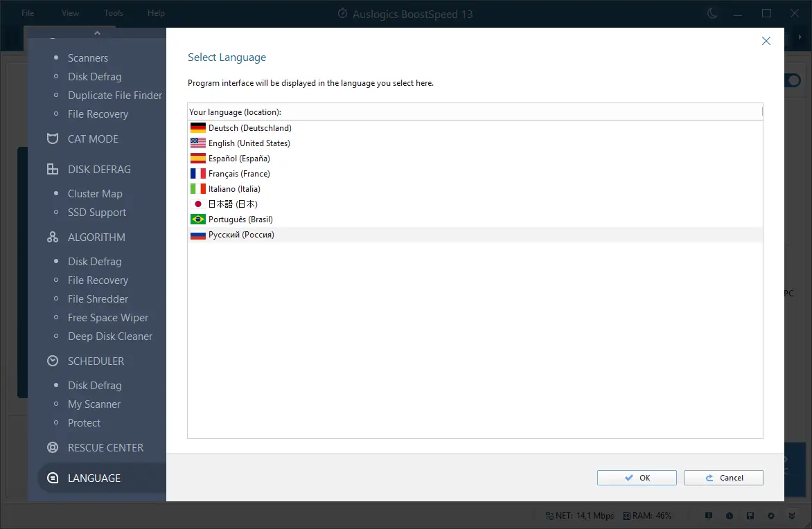Expand the status bar double-chevron
812x529 pixels.
791,516
